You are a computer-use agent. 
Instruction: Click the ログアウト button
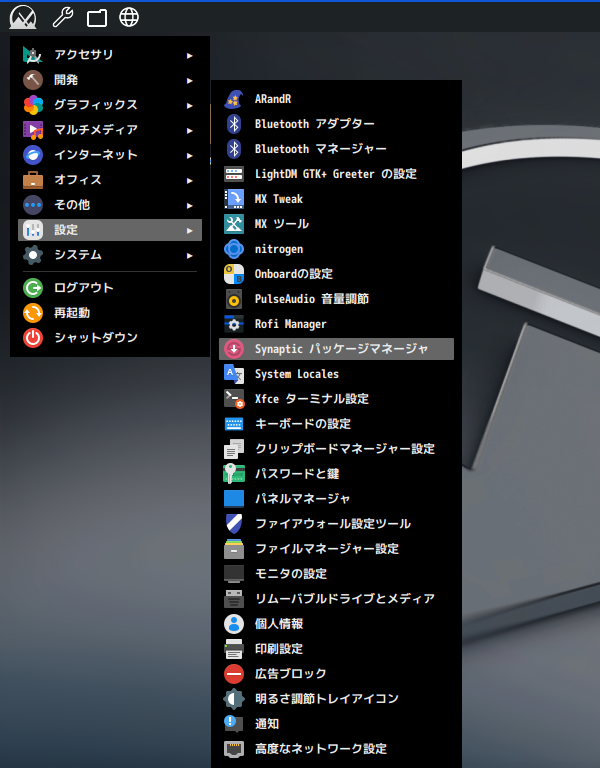tap(110, 288)
